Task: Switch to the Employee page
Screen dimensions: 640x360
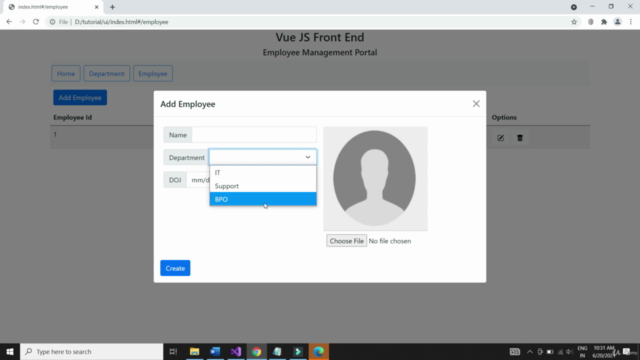Action: tap(153, 73)
